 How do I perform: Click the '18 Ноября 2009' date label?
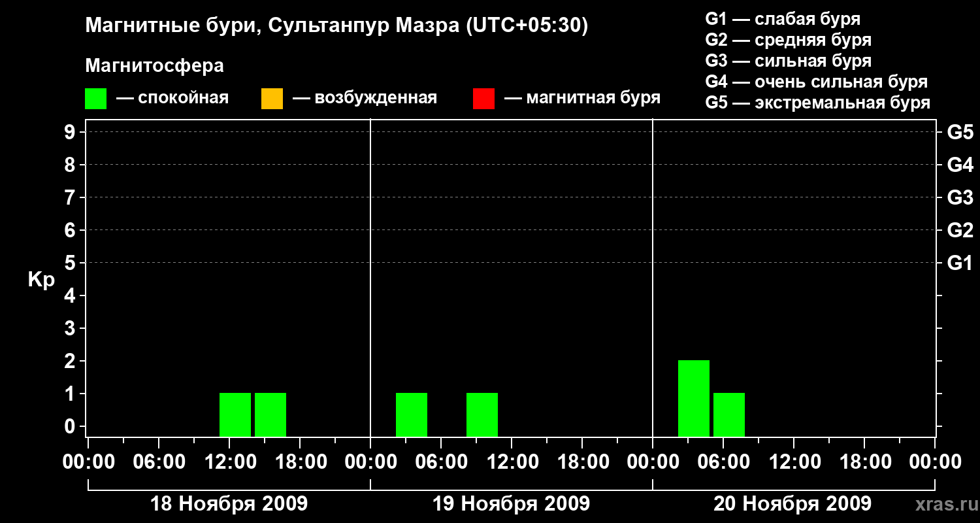pos(229,504)
